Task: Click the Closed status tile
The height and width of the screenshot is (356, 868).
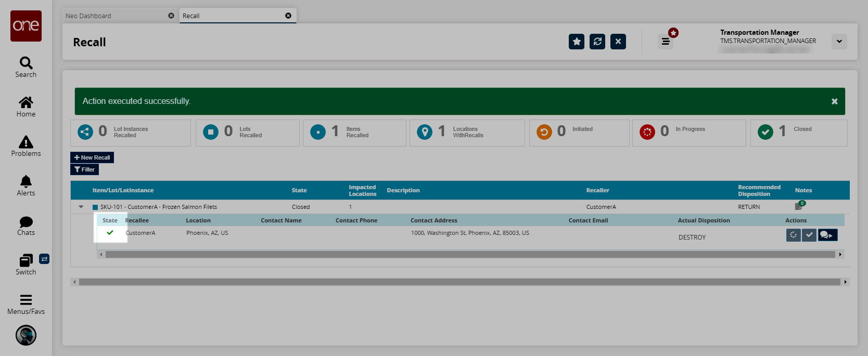Action: click(799, 133)
